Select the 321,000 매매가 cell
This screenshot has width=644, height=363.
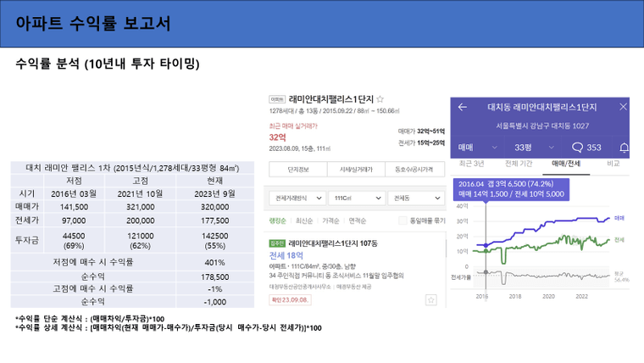click(x=140, y=207)
